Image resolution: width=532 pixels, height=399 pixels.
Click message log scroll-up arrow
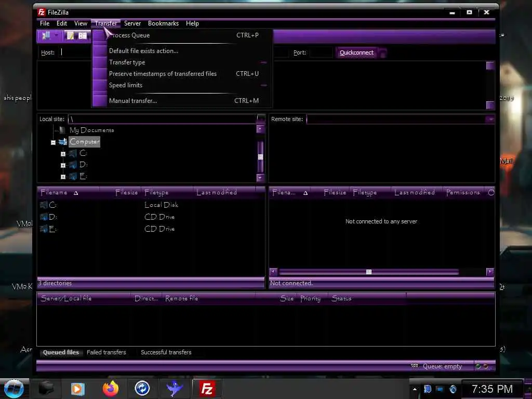pos(490,66)
